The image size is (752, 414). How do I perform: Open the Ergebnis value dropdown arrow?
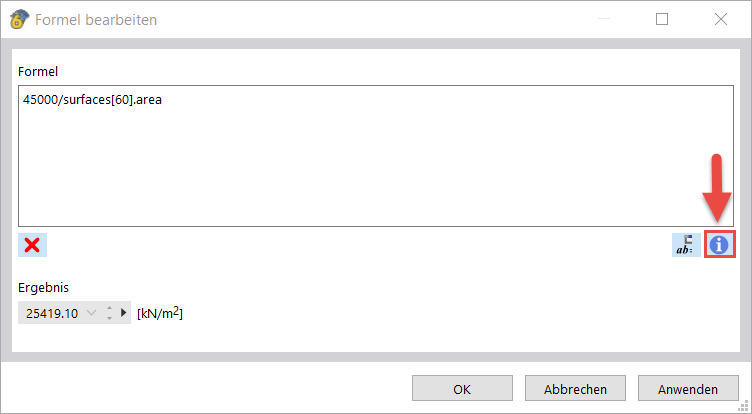(93, 314)
